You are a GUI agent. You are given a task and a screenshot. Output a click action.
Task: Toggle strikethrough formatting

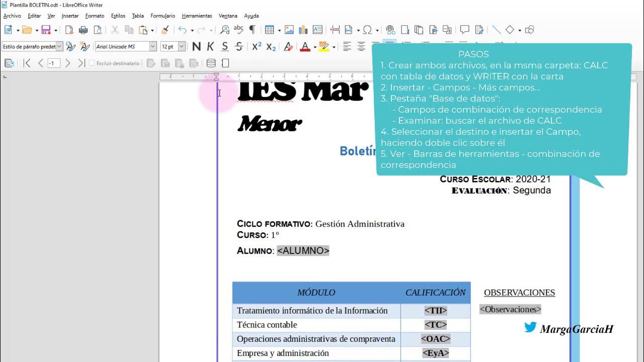239,47
